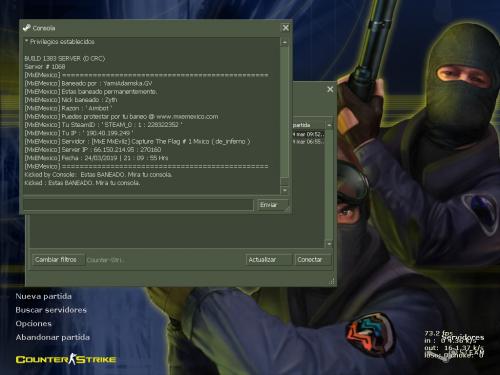Close the Consola window
500x375 pixels.
pos(286,28)
